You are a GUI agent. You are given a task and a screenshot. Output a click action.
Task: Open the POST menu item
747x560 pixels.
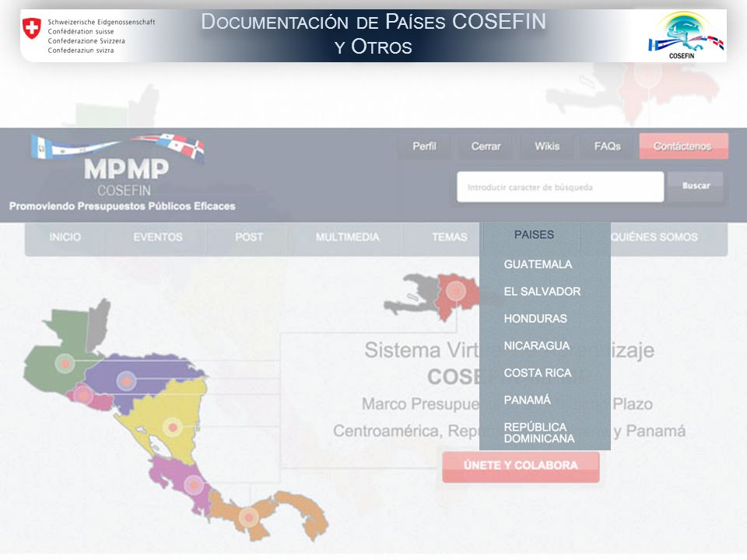click(x=249, y=237)
